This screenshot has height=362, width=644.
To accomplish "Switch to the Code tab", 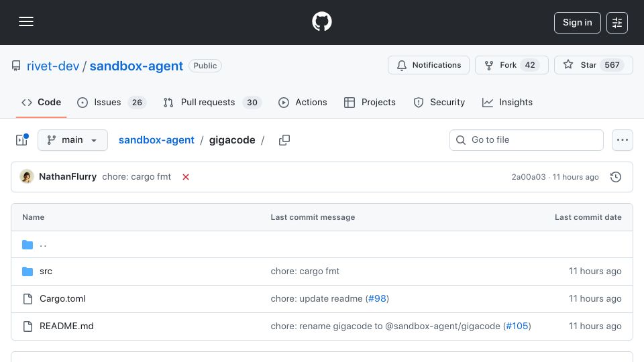I will point(41,102).
